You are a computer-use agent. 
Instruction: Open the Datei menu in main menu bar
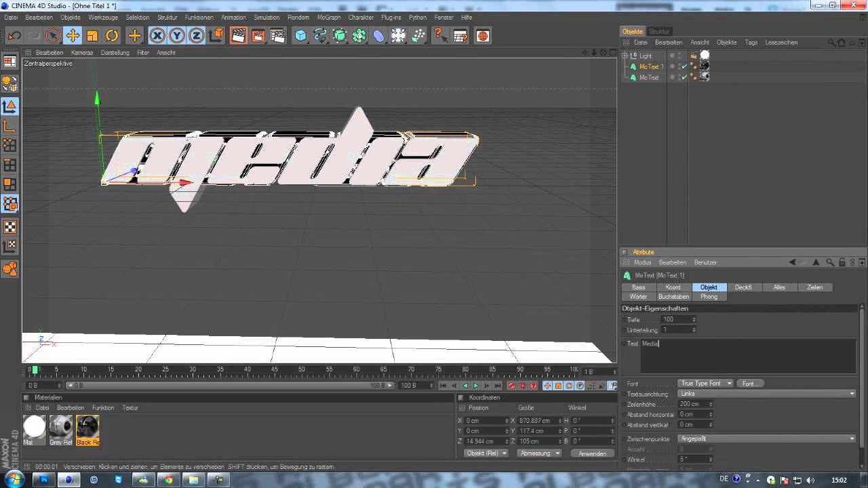[11, 18]
